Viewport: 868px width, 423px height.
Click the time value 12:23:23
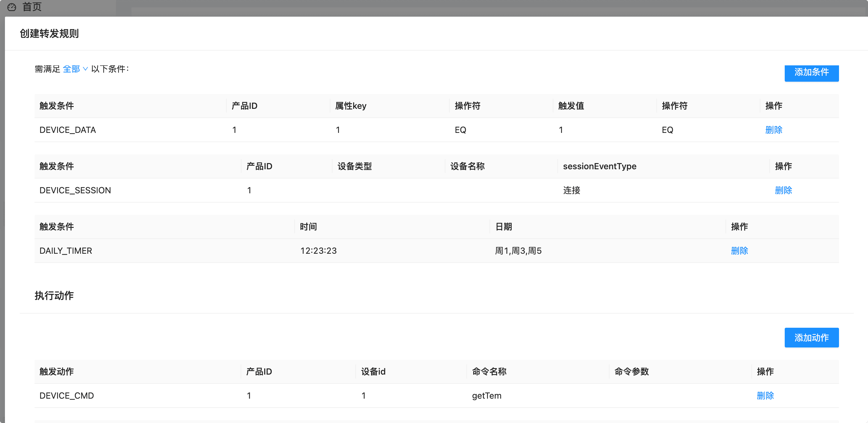pos(318,251)
